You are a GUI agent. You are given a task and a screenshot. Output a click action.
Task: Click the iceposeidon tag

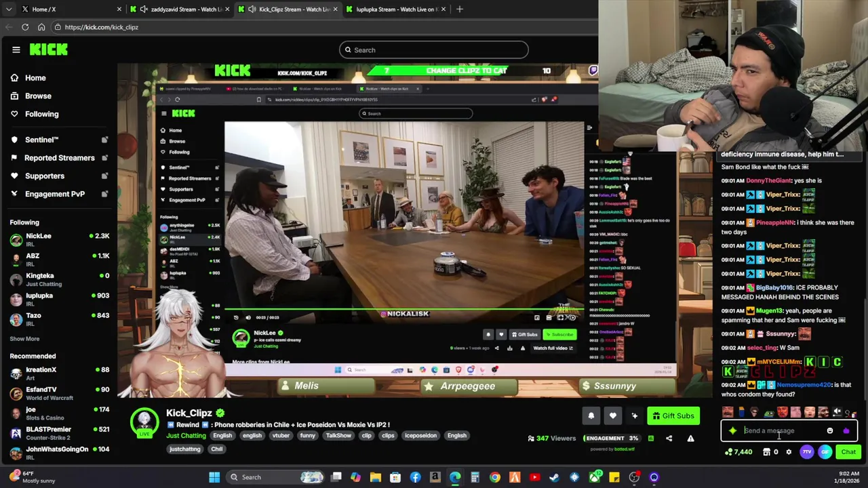click(x=420, y=436)
